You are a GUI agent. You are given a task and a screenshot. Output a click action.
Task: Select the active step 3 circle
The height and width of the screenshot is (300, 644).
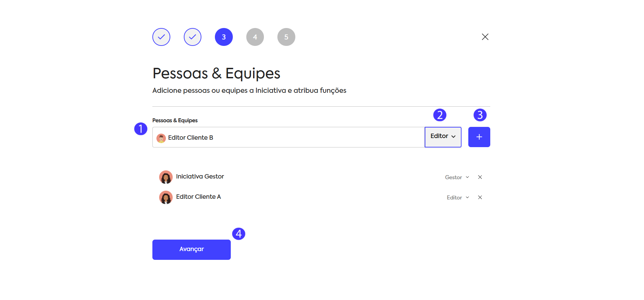(x=224, y=37)
